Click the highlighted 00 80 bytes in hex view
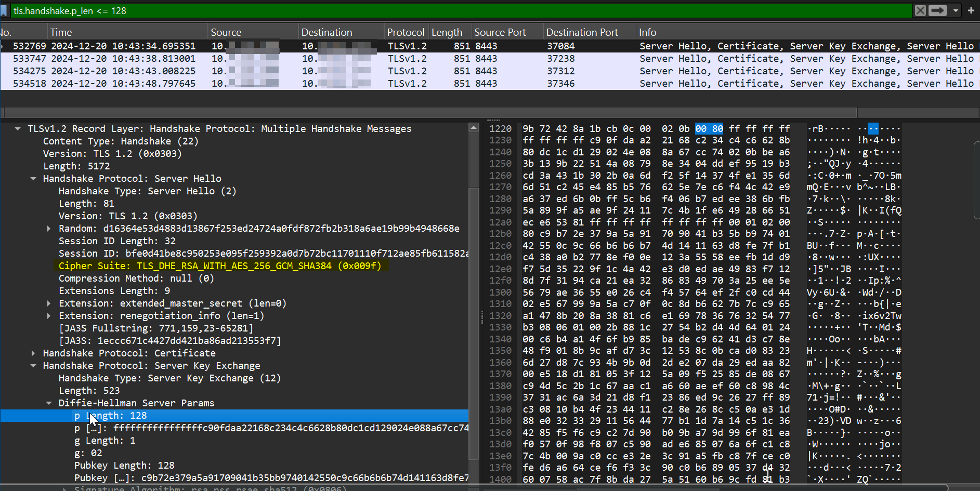 [x=709, y=128]
